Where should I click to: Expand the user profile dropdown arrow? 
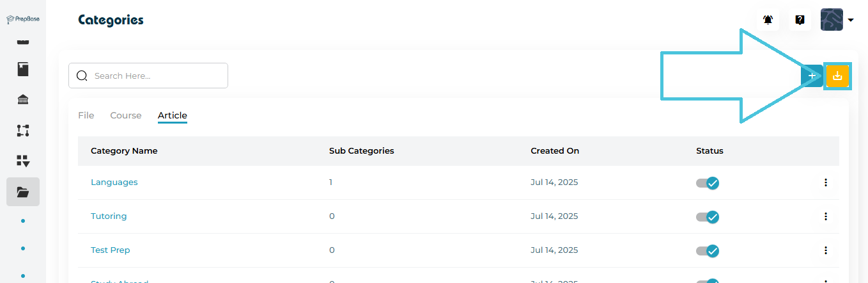coord(851,20)
